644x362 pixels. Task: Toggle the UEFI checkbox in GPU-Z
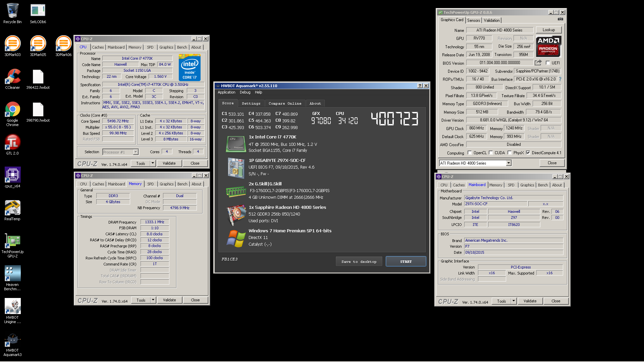548,63
